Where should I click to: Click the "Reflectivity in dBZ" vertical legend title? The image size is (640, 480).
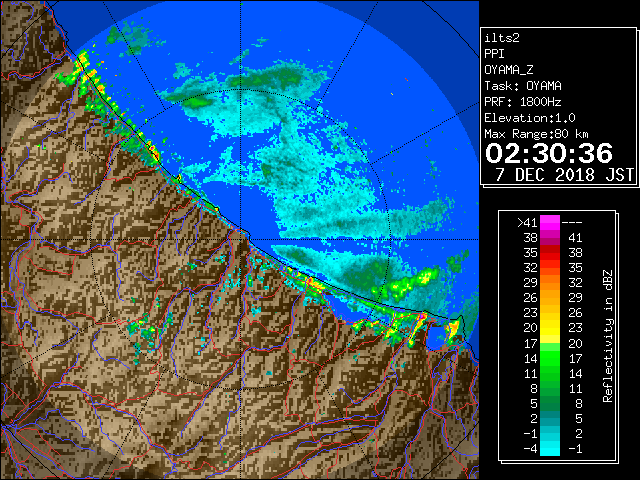(607, 336)
